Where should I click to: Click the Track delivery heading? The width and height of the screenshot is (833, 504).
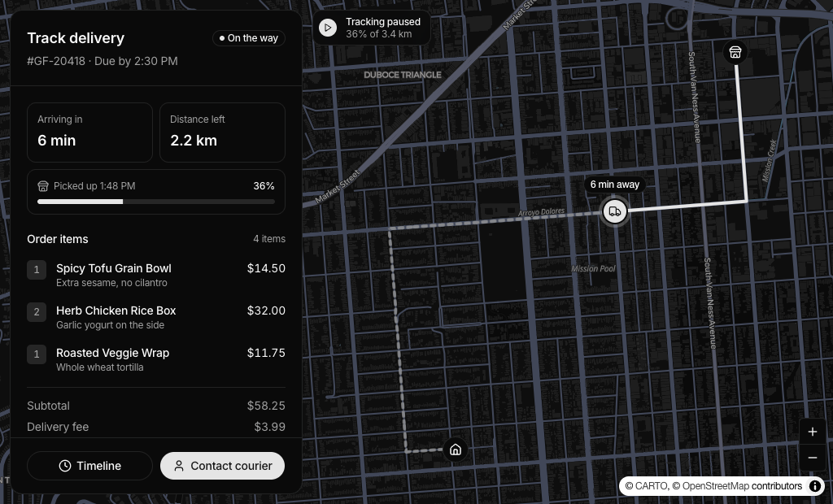76,38
